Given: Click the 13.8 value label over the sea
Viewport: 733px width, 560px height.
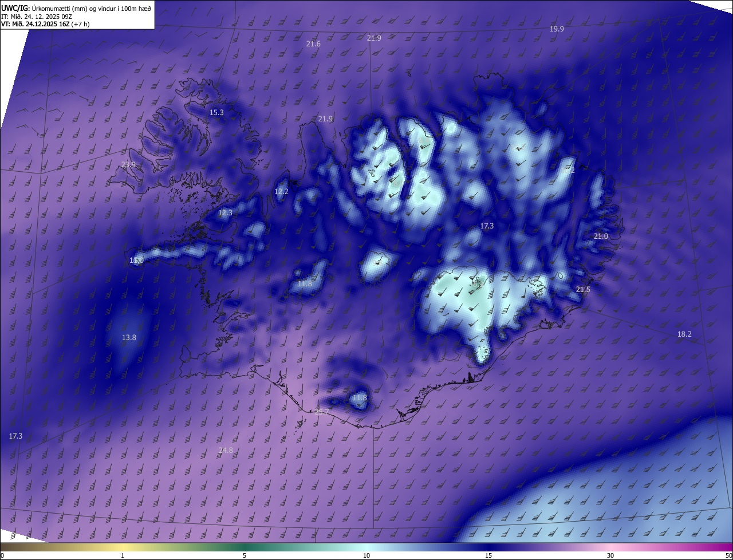Looking at the screenshot, I should click(129, 338).
